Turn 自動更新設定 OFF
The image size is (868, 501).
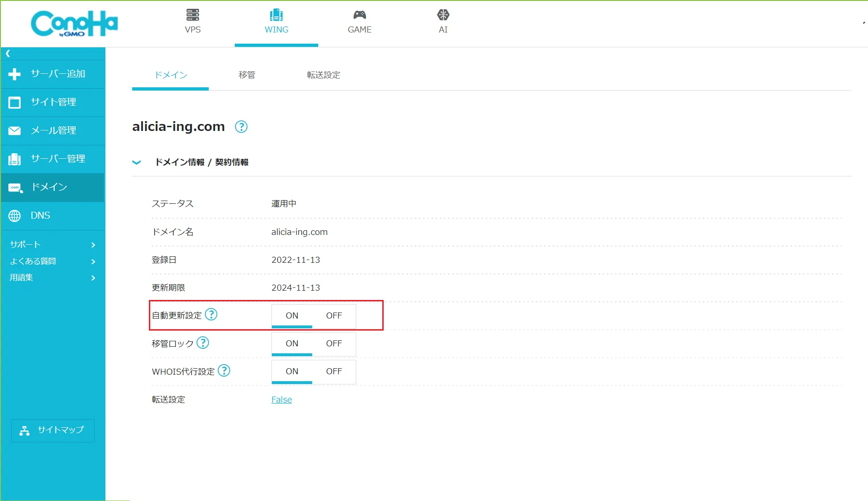point(334,316)
